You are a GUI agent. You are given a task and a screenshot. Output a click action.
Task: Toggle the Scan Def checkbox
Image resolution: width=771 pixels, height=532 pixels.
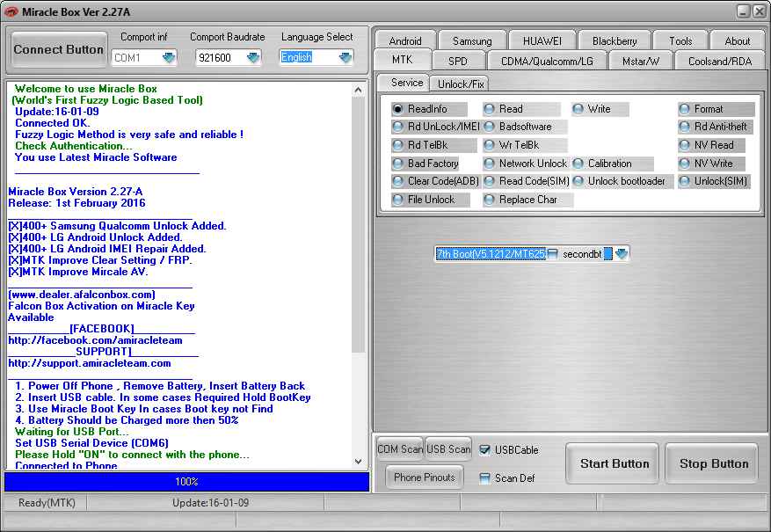click(484, 478)
